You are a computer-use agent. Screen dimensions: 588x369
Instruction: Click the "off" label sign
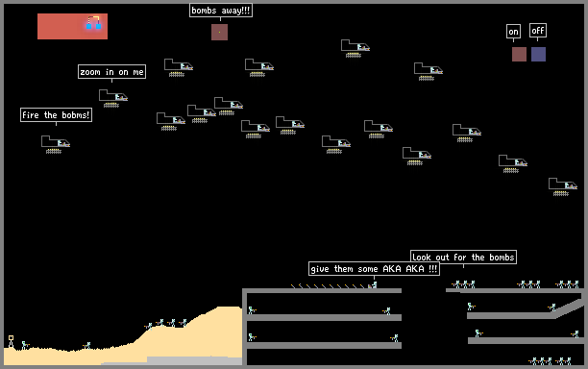click(538, 30)
